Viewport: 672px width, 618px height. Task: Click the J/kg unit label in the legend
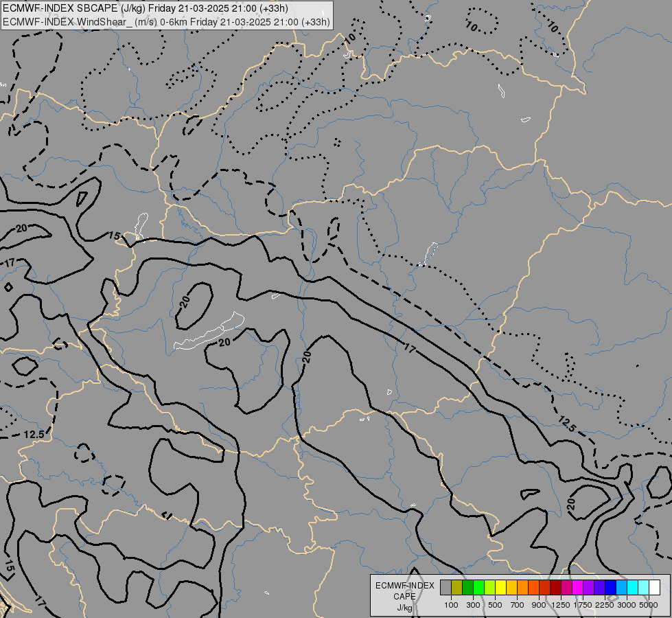point(404,608)
